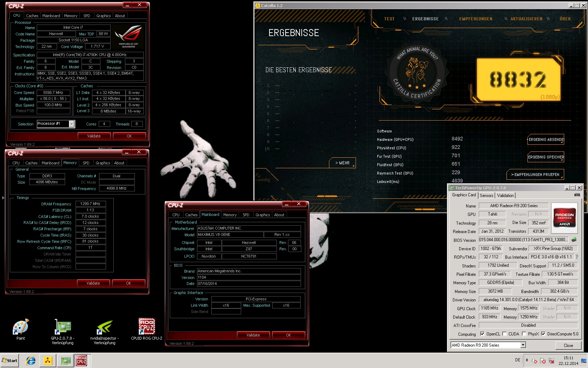
Task: Open the ÜBER section in Catzilla
Action: 565,19
